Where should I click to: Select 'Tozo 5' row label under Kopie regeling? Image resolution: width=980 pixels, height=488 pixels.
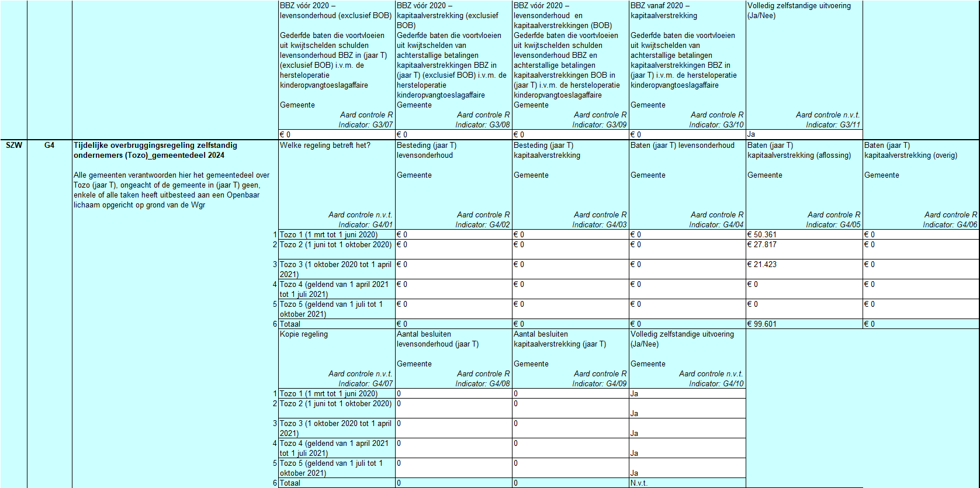point(337,468)
